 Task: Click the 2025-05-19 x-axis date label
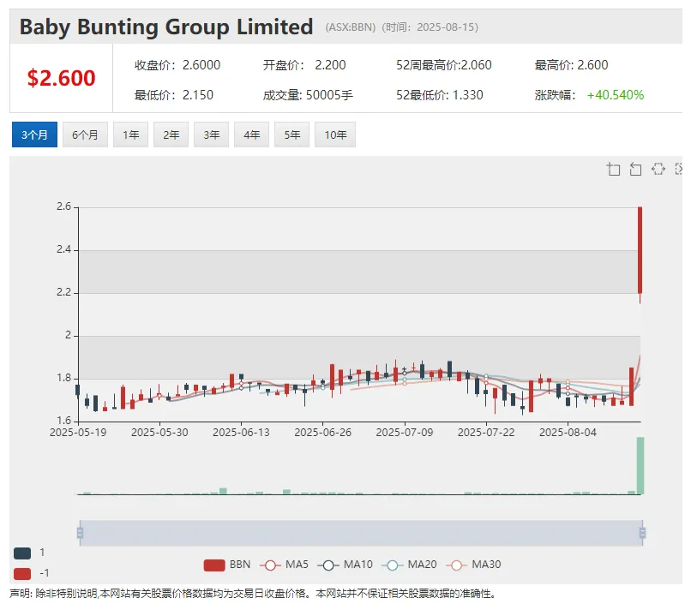(78, 433)
